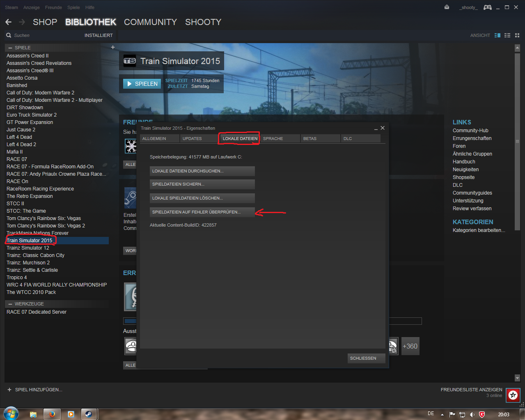Image resolution: width=525 pixels, height=420 pixels.
Task: Open the Handbuch link
Action: tap(464, 162)
